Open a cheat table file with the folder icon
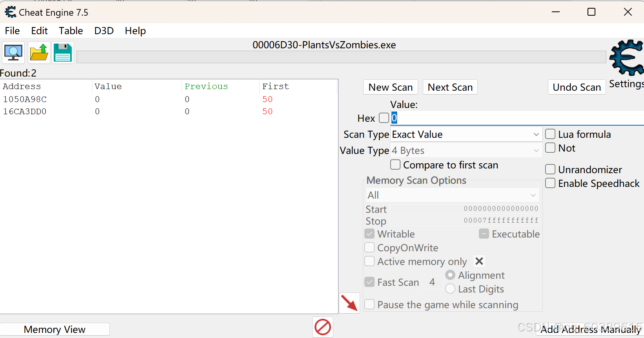 point(39,53)
